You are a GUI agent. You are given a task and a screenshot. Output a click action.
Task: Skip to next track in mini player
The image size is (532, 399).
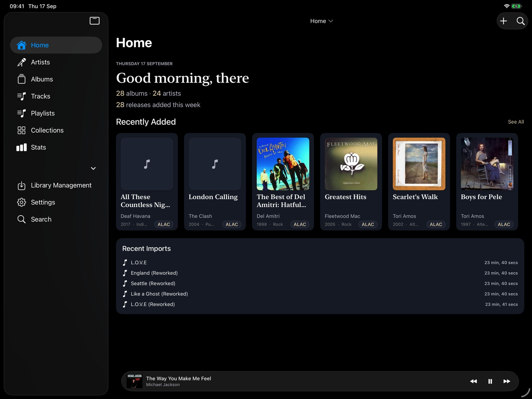[x=507, y=381]
